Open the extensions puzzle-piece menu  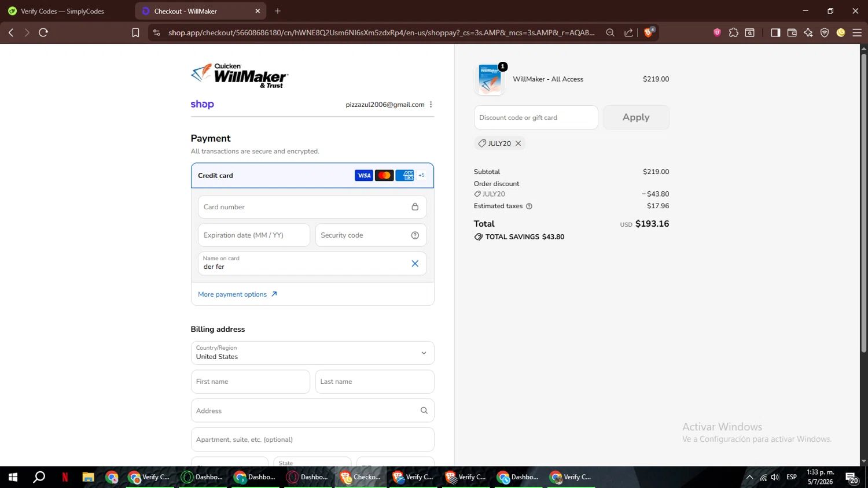click(734, 32)
